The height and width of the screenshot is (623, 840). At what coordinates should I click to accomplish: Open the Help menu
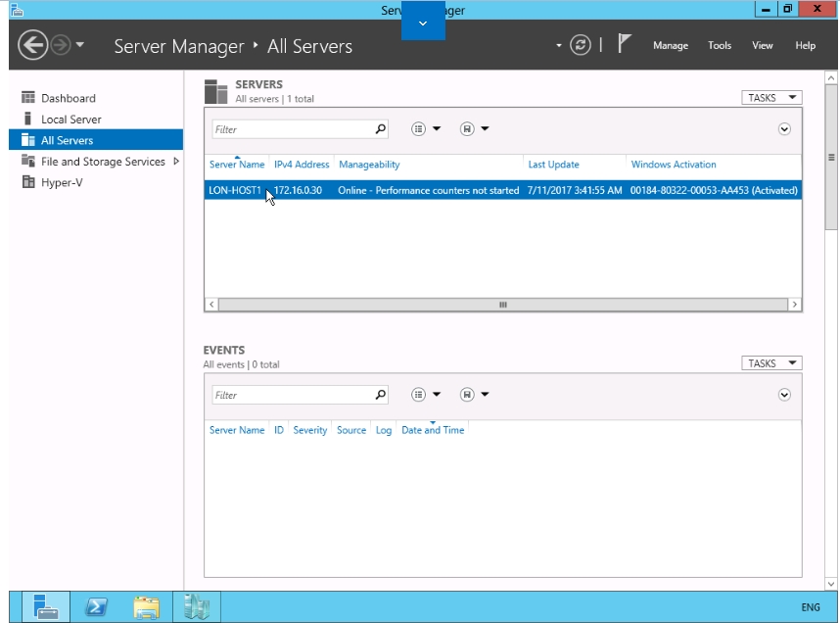tap(805, 46)
